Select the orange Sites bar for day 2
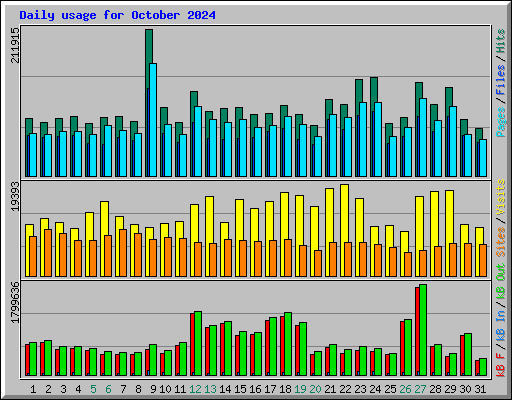Viewport: 512px width, 400px height. (x=48, y=253)
